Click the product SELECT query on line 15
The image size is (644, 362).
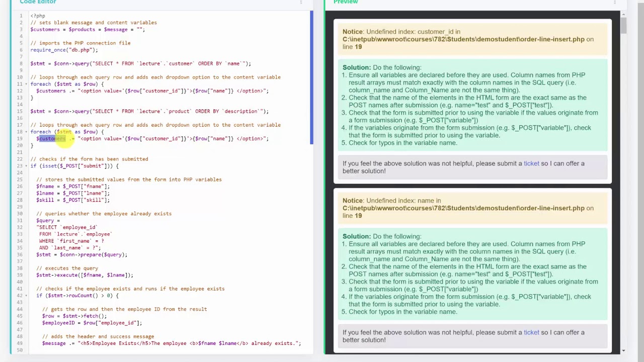click(149, 111)
